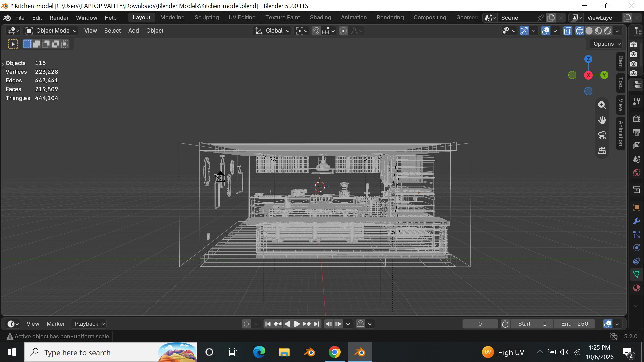Open the Physics properties icon
644x362 pixels.
(x=636, y=248)
